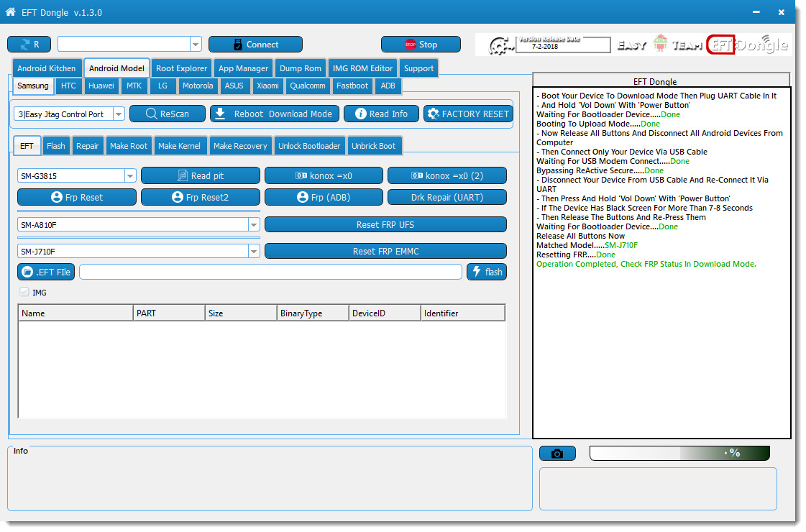This screenshot has width=806, height=532.
Task: Expand the SM-A810F model dropdown
Action: pos(254,224)
